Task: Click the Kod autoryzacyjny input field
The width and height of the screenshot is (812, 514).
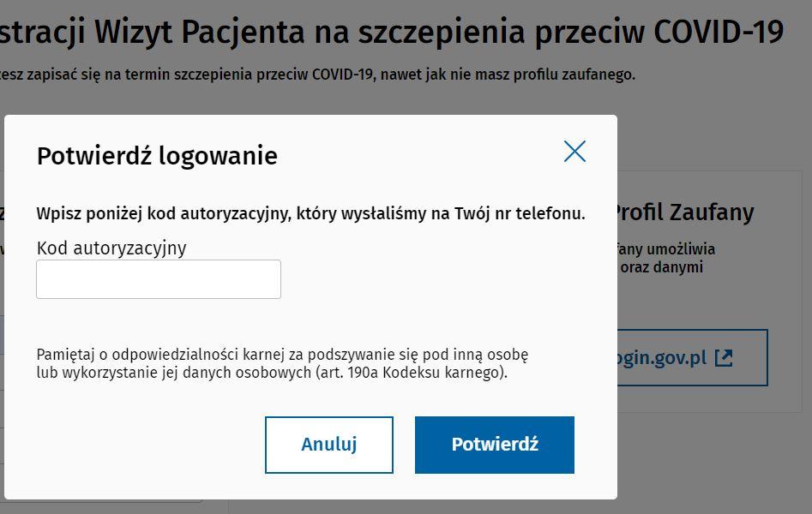Action: [x=159, y=279]
